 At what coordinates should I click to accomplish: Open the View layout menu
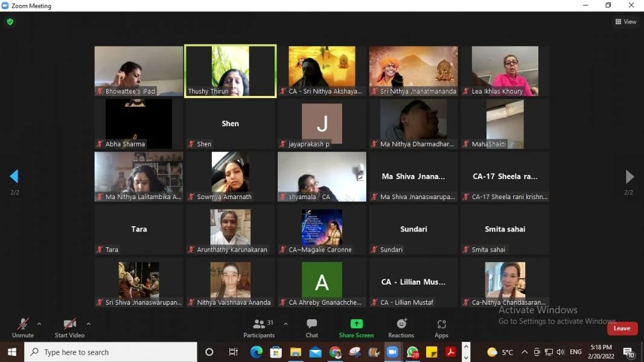(625, 22)
